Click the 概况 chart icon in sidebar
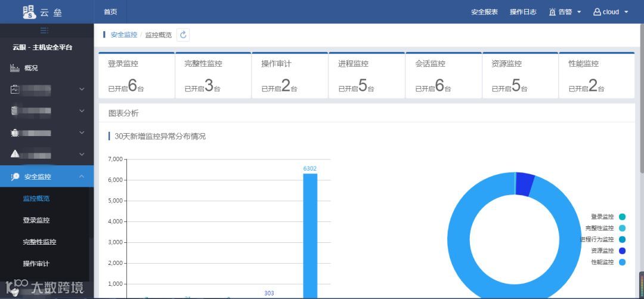The height and width of the screenshot is (299, 644). 15,68
